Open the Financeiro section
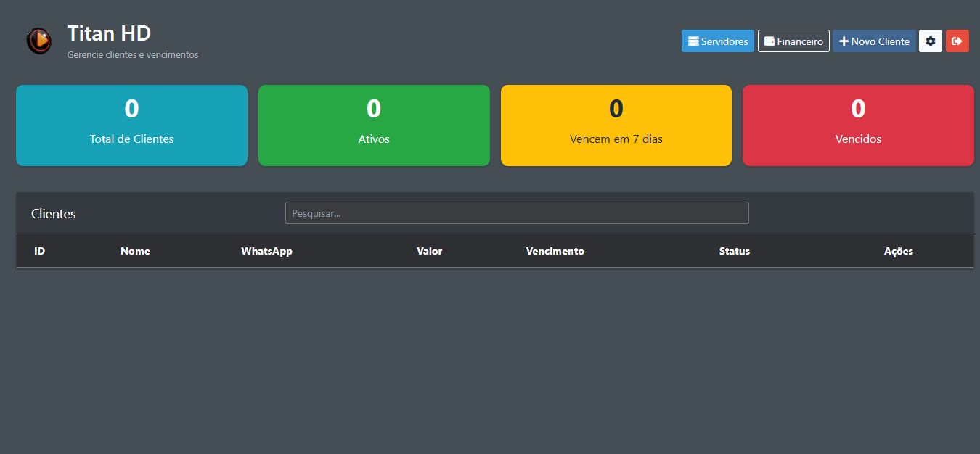Screen dimensions: 980x454 tap(793, 41)
